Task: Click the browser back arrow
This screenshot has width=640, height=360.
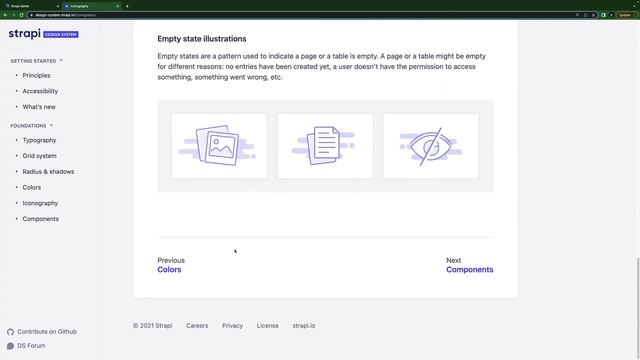Action: tap(5, 15)
